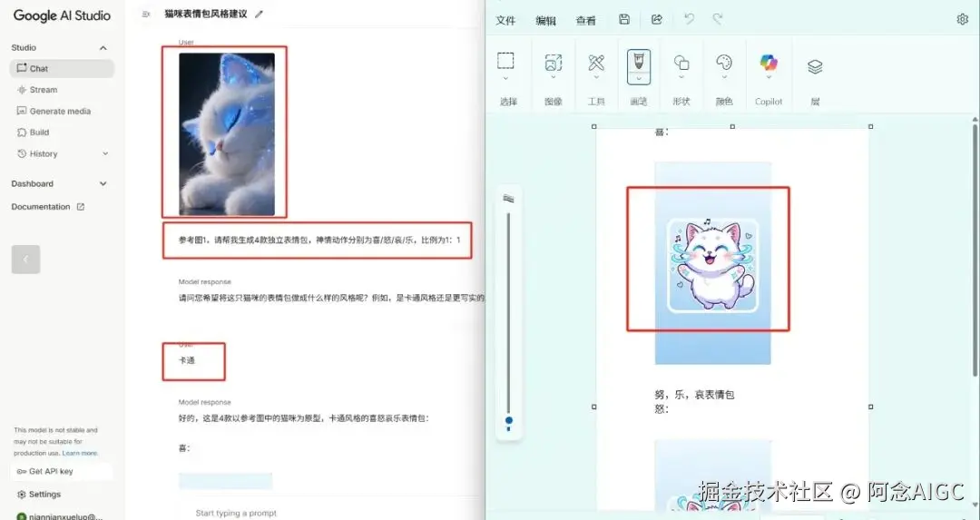
Task: Click the 努，乐，哀表情包 text on canvas
Action: click(694, 395)
